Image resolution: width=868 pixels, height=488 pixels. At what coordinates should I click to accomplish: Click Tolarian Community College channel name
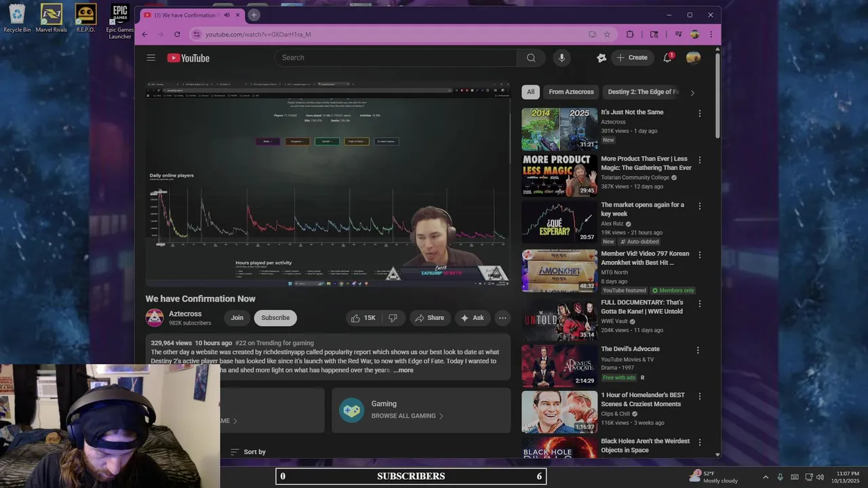[x=635, y=178]
